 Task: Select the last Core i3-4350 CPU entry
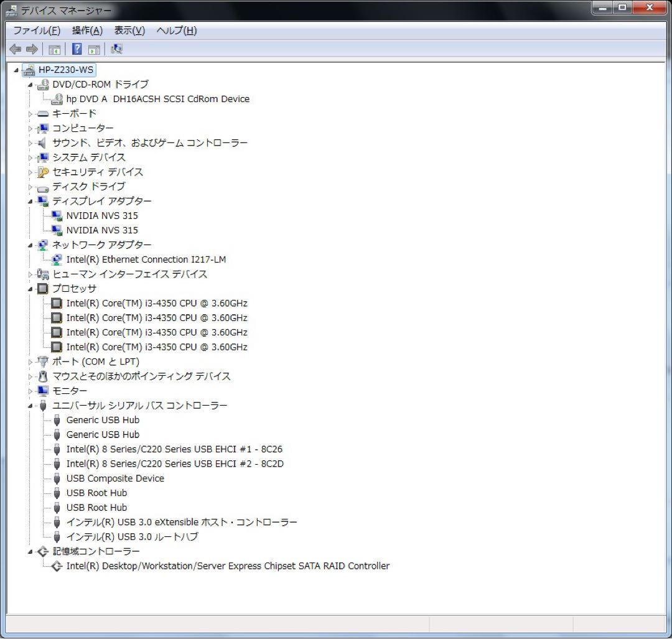coord(157,347)
